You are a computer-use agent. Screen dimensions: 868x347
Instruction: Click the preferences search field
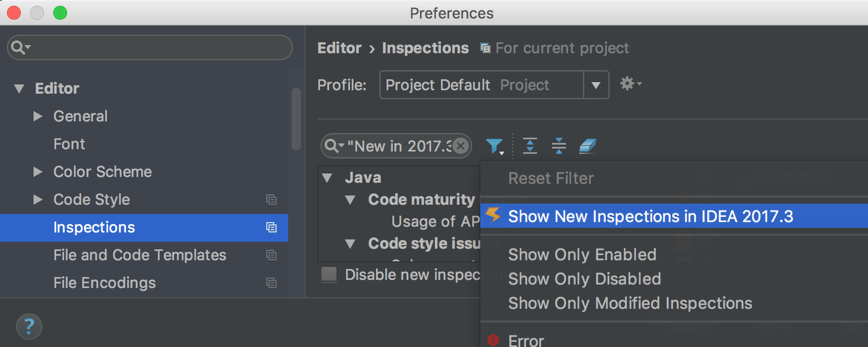coord(150,47)
